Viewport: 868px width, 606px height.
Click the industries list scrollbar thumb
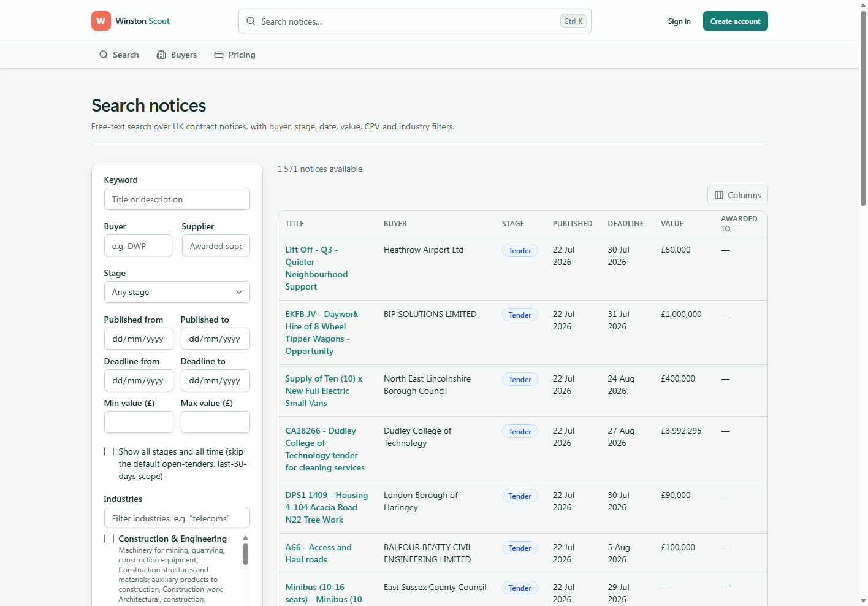click(245, 554)
